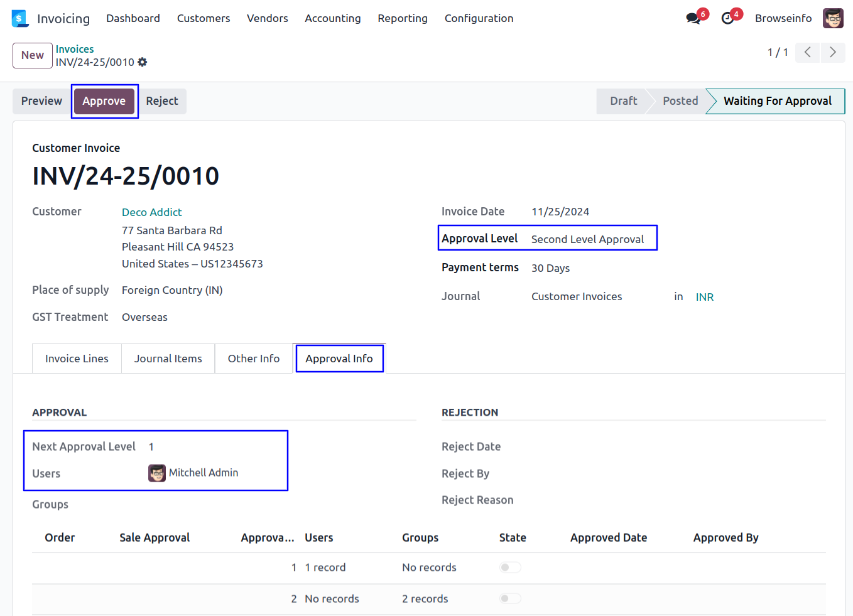Expand the Reporting menu
Screen dimensions: 853x616
(402, 18)
